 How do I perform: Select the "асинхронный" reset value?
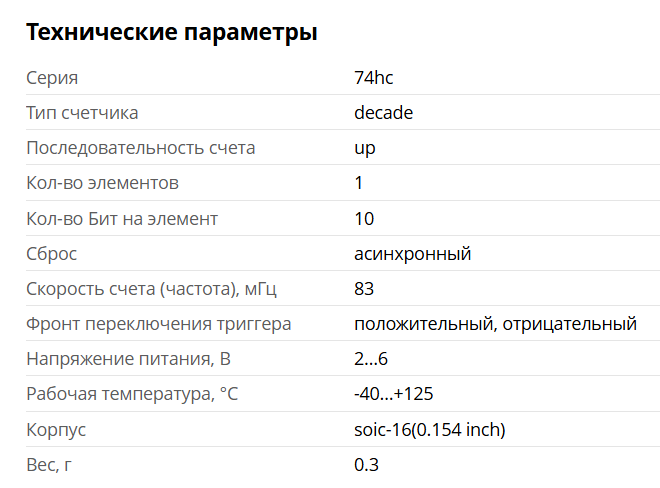(x=412, y=254)
